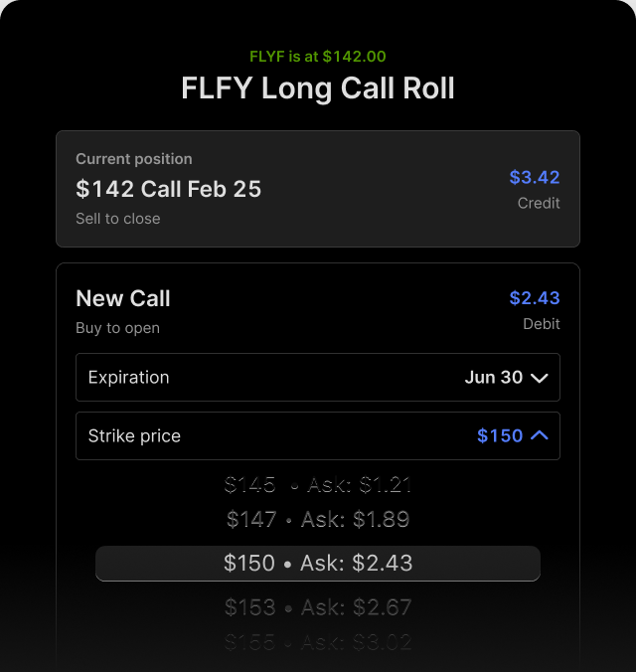This screenshot has height=672, width=636.
Task: Click the $2.43 debit amount
Action: 535,298
